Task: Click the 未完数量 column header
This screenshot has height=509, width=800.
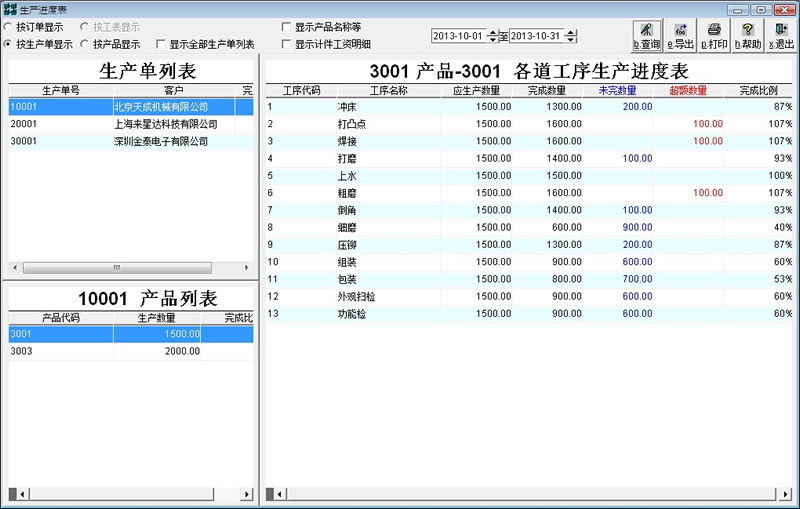Action: [x=617, y=90]
